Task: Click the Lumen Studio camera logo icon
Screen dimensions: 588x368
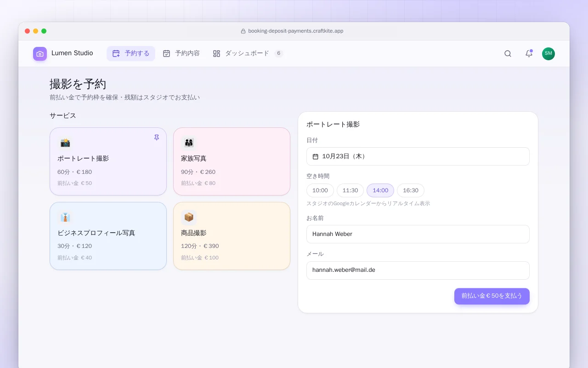Action: tap(40, 54)
